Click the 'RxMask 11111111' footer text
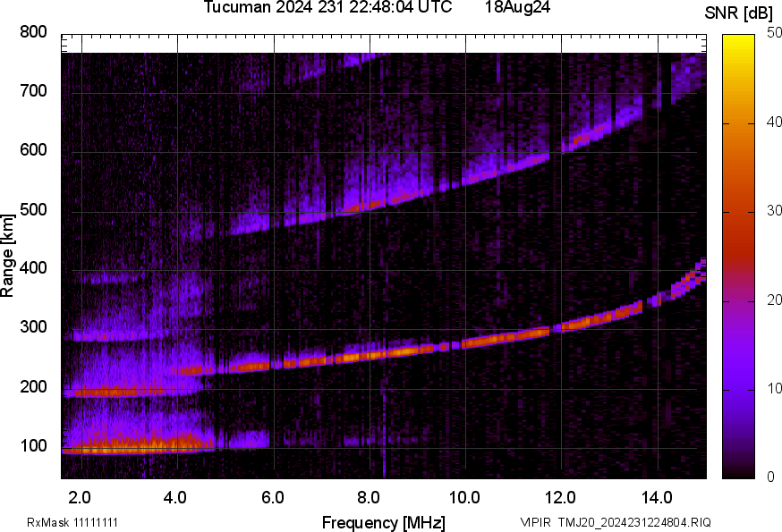Screen dimensions: 782x532 tap(72, 522)
